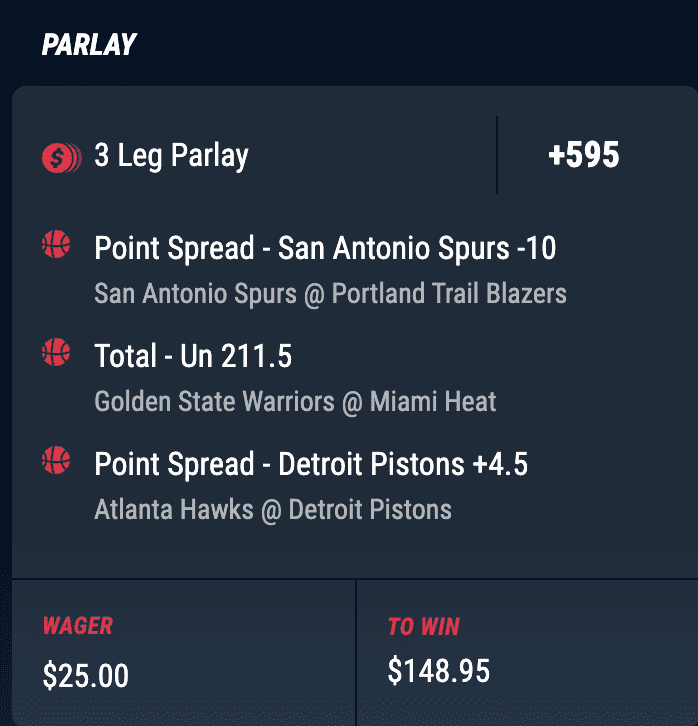698x726 pixels.
Task: Click the $25.00 wager amount
Action: 86,676
